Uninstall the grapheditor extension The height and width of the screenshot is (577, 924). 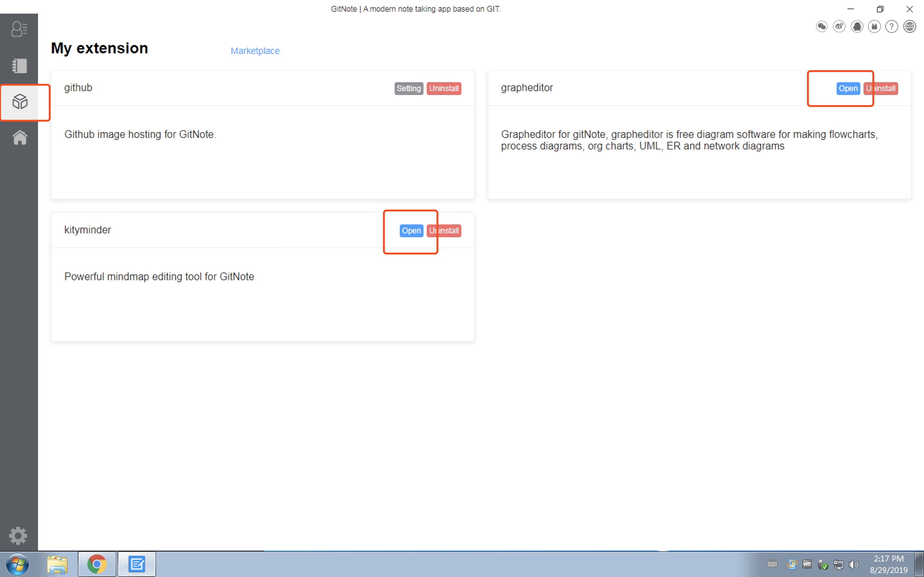click(x=885, y=88)
